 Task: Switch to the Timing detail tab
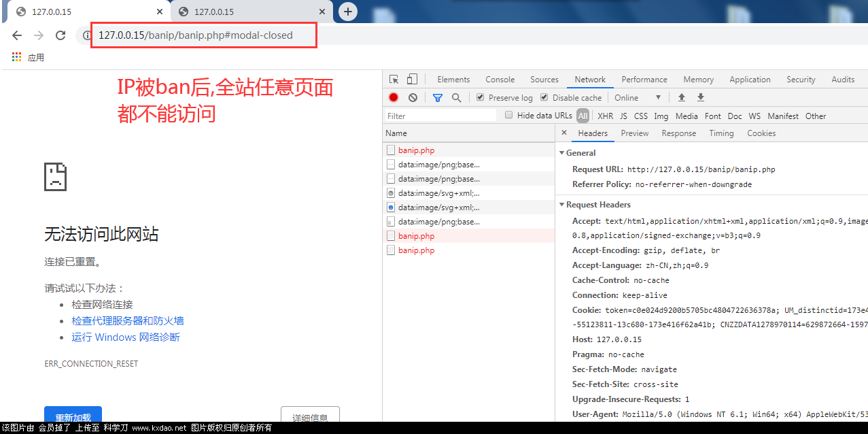[x=721, y=133]
